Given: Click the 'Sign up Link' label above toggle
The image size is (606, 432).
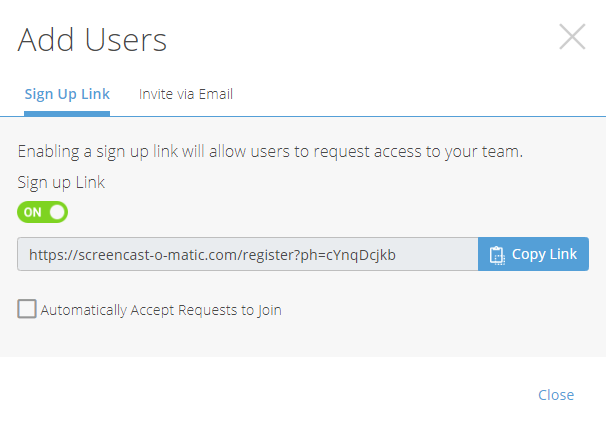Looking at the screenshot, I should point(61,182).
